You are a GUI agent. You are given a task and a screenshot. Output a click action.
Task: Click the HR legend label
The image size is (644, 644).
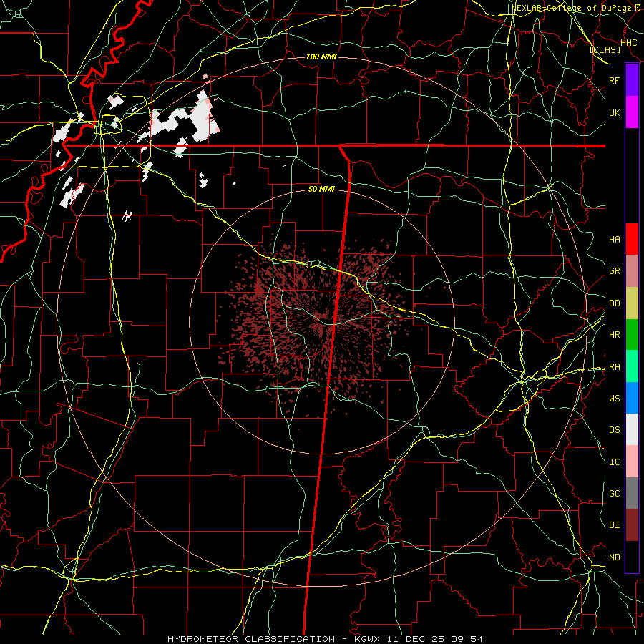[x=614, y=335]
